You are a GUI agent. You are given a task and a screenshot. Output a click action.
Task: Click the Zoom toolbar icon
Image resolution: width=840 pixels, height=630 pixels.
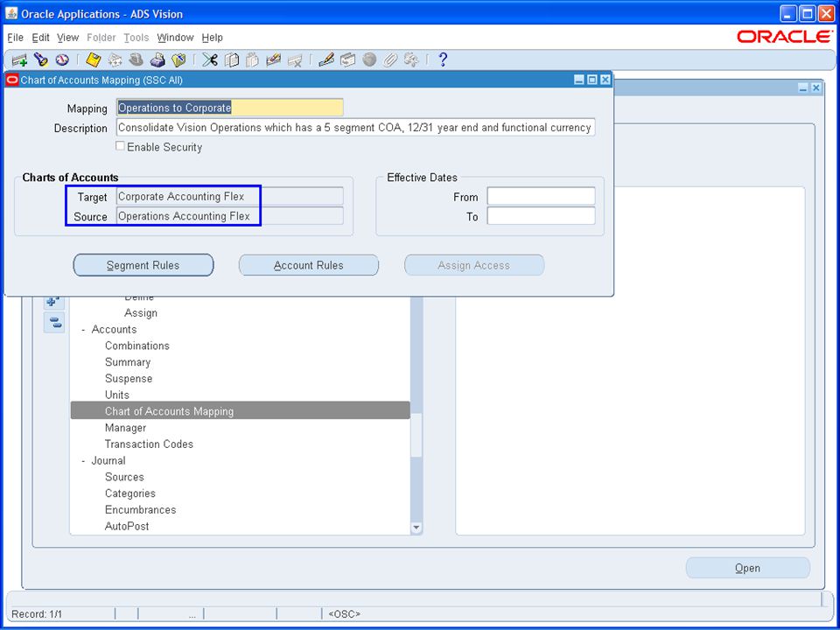347,59
